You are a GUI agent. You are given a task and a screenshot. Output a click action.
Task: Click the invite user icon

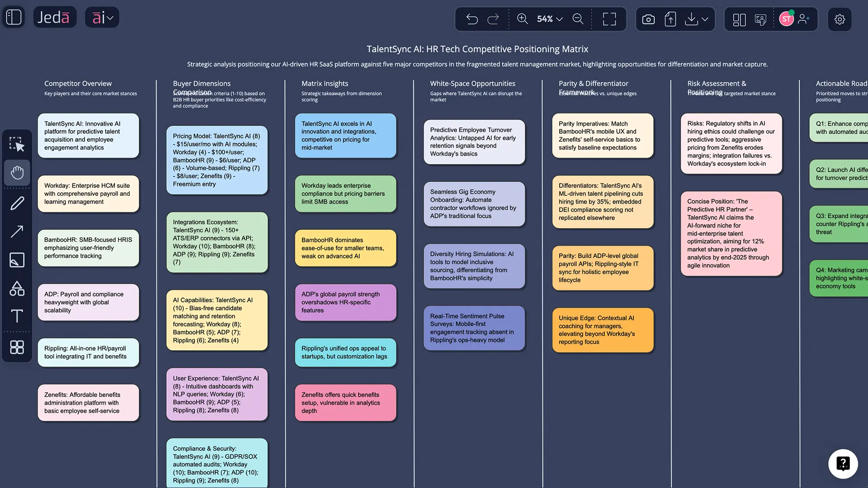click(804, 19)
